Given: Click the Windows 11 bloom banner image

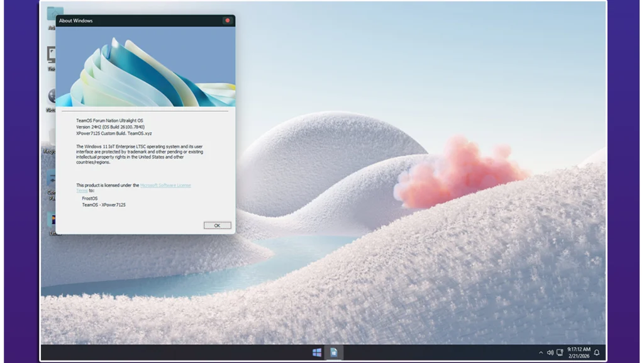Looking at the screenshot, I should (145, 67).
